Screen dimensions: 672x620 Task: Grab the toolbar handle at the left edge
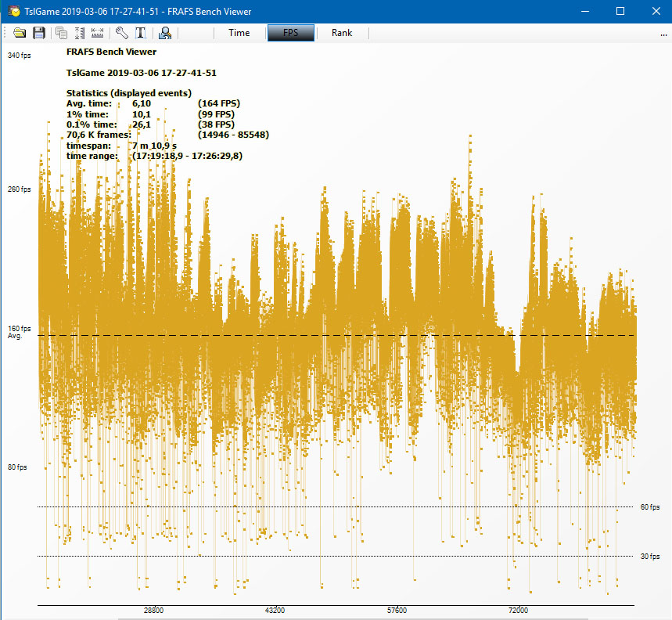(x=5, y=33)
